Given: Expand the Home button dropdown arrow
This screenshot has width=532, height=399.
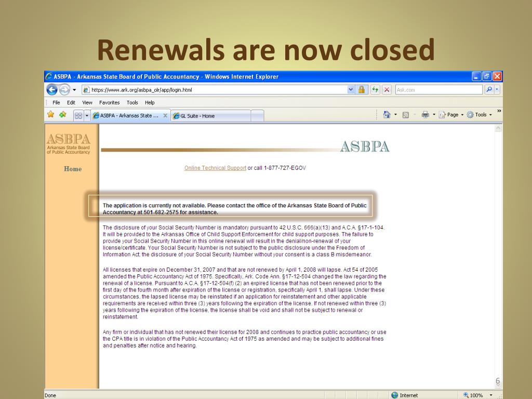Looking at the screenshot, I should (x=395, y=115).
